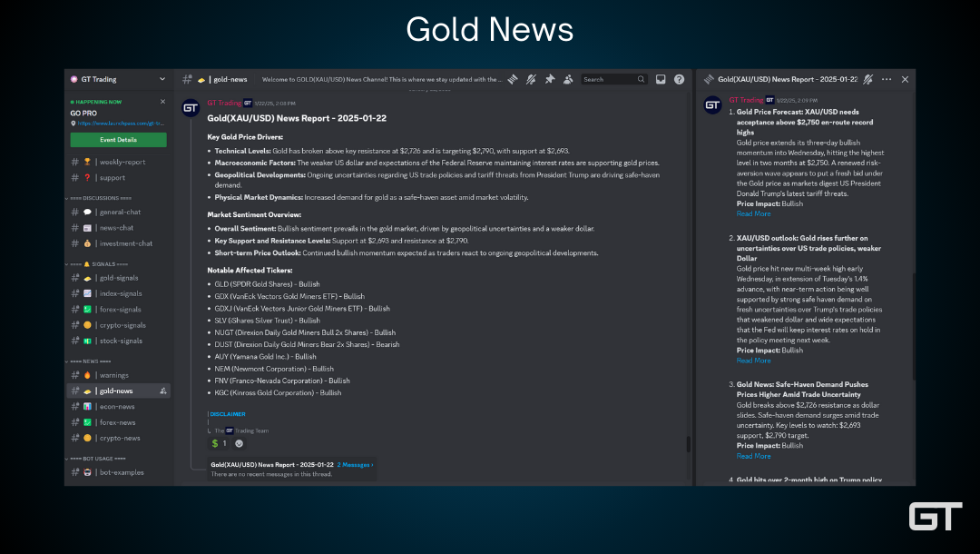980x554 pixels.
Task: Open the DISCLAIMER link
Action: tap(228, 414)
